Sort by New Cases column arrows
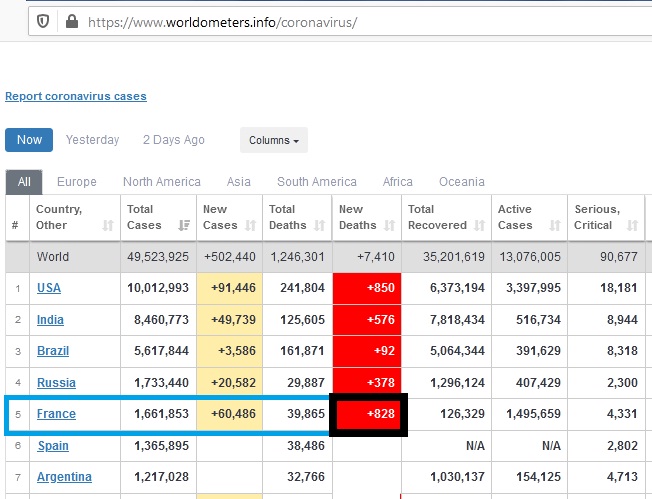The image size is (652, 499). [250, 225]
